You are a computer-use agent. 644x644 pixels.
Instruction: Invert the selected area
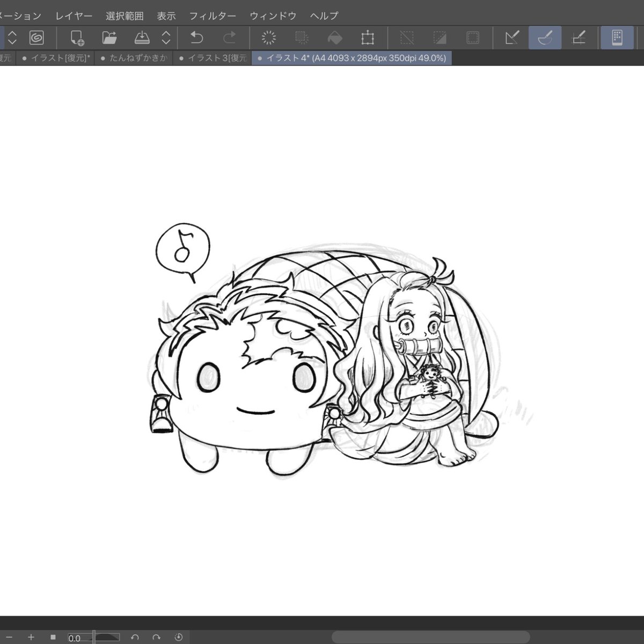[440, 38]
